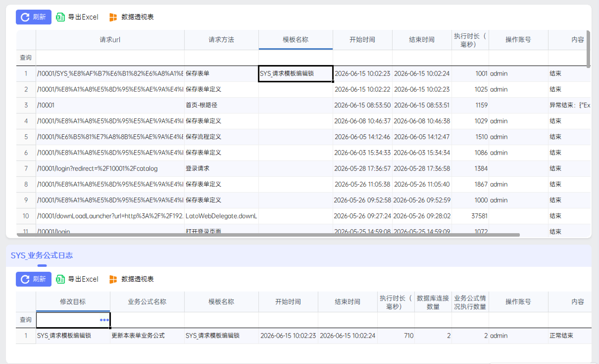Viewport: 599px width, 364px height.
Task: Select the 710 duration cell
Action: pyautogui.click(x=396, y=336)
